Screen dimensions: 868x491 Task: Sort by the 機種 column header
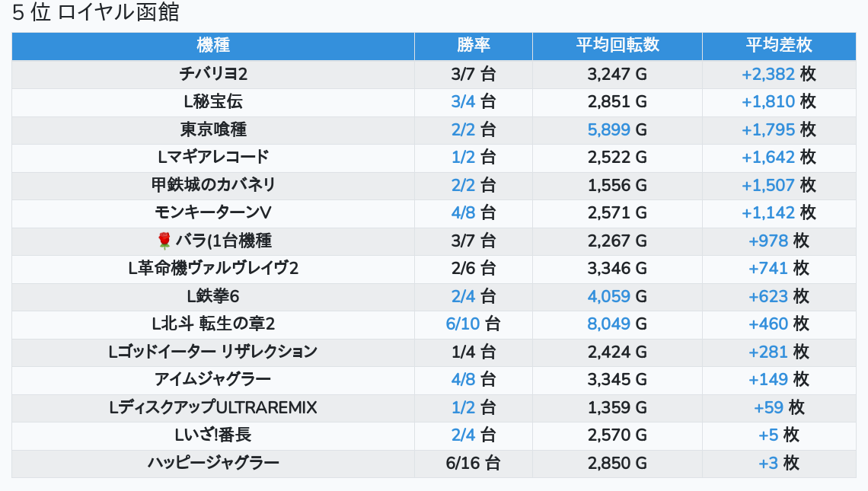click(213, 46)
